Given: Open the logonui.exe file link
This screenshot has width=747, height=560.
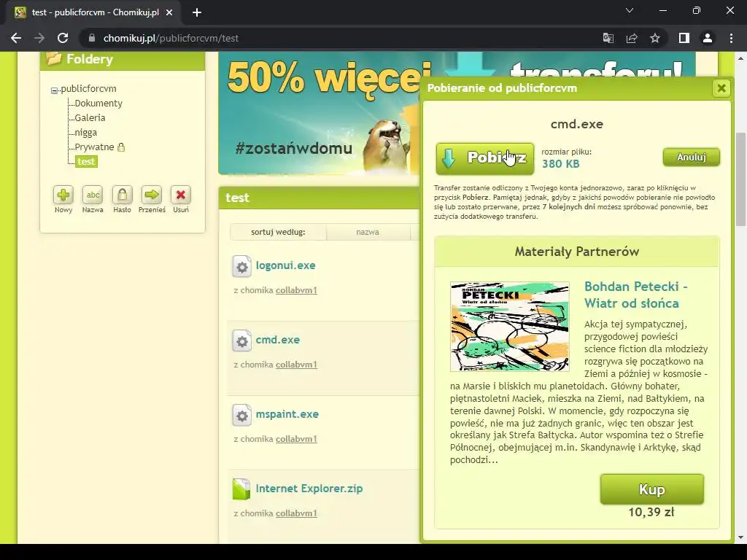Looking at the screenshot, I should (285, 265).
